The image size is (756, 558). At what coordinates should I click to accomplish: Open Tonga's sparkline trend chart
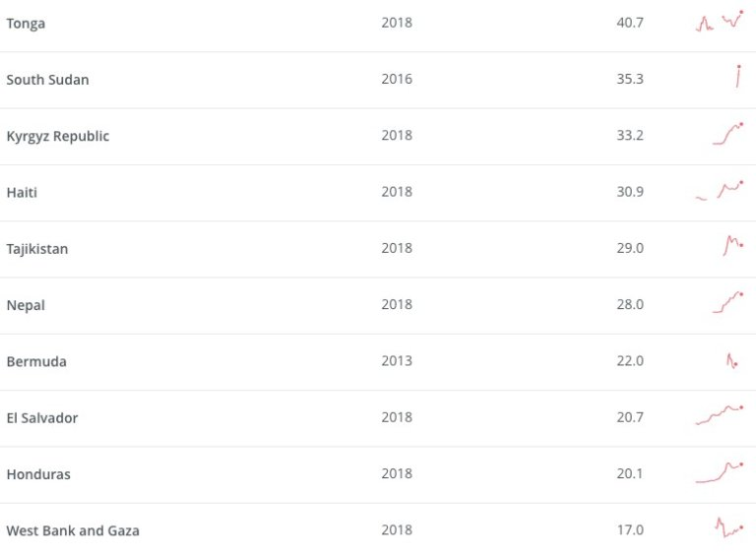[720, 22]
